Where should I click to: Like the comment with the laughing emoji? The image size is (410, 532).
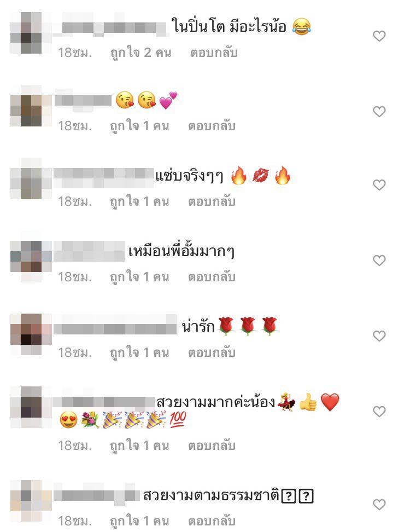[379, 36]
